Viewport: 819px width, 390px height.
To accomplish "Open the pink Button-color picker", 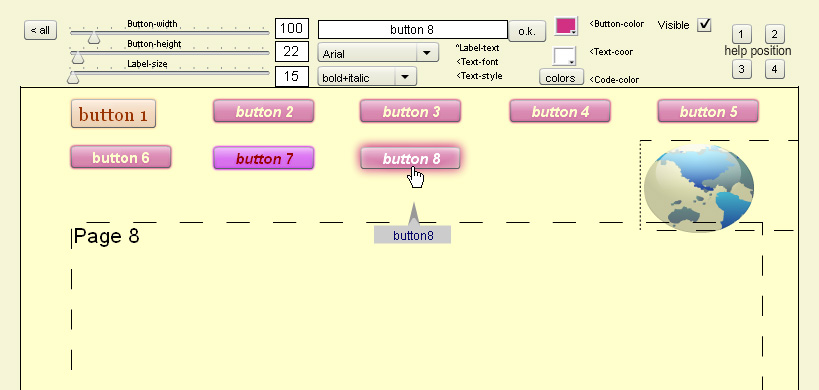I will click(566, 26).
